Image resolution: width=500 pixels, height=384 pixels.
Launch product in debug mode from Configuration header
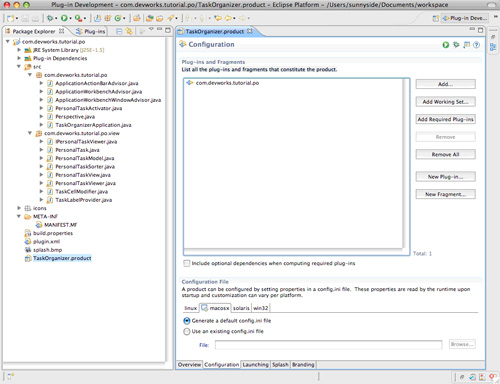(x=456, y=45)
